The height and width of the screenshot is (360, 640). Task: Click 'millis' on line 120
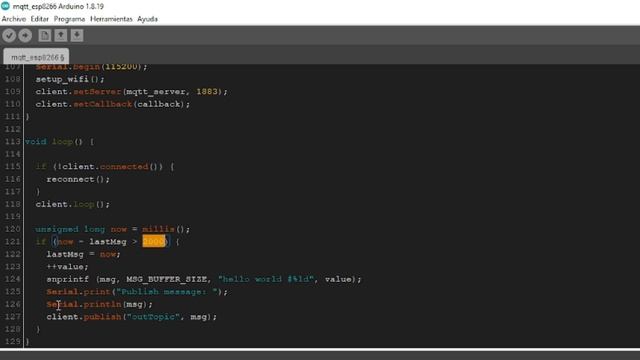coord(158,229)
